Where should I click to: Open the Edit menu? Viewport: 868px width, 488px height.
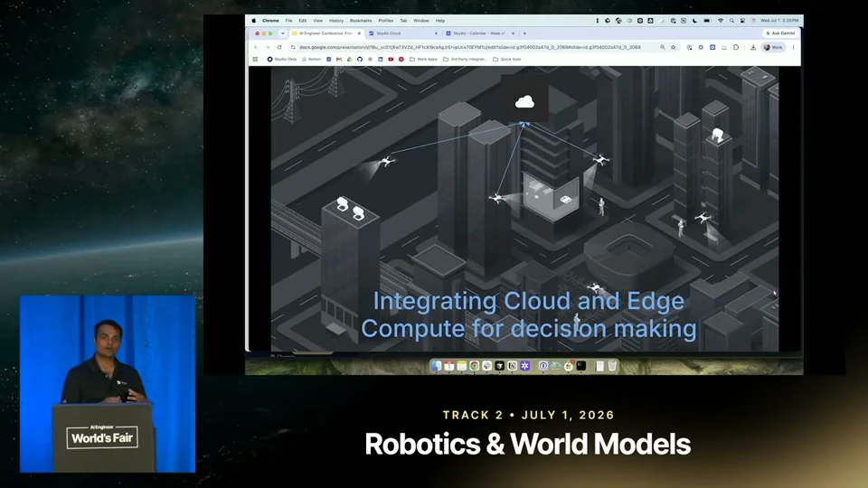coord(302,21)
